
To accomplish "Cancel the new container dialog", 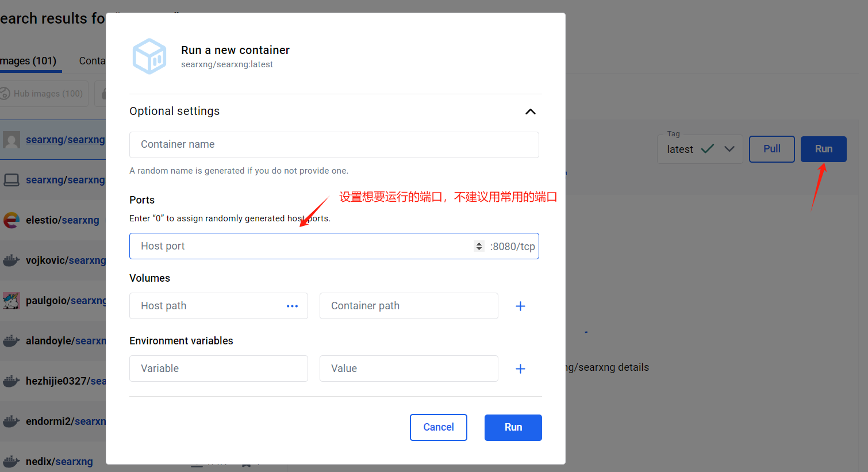I will point(438,427).
